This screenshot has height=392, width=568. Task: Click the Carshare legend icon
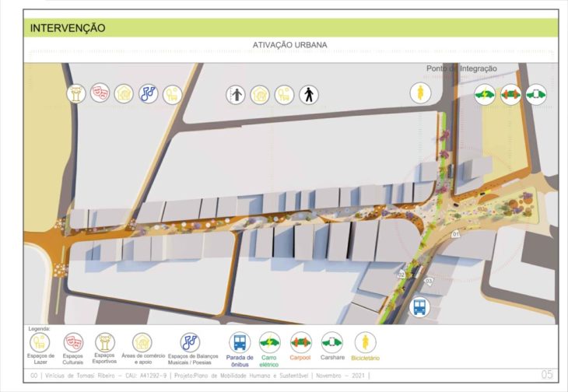pos(332,342)
